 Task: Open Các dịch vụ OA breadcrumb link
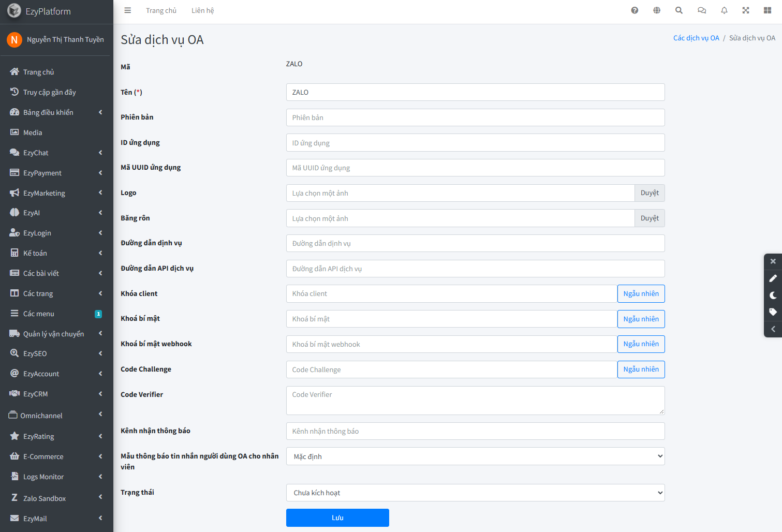tap(696, 38)
